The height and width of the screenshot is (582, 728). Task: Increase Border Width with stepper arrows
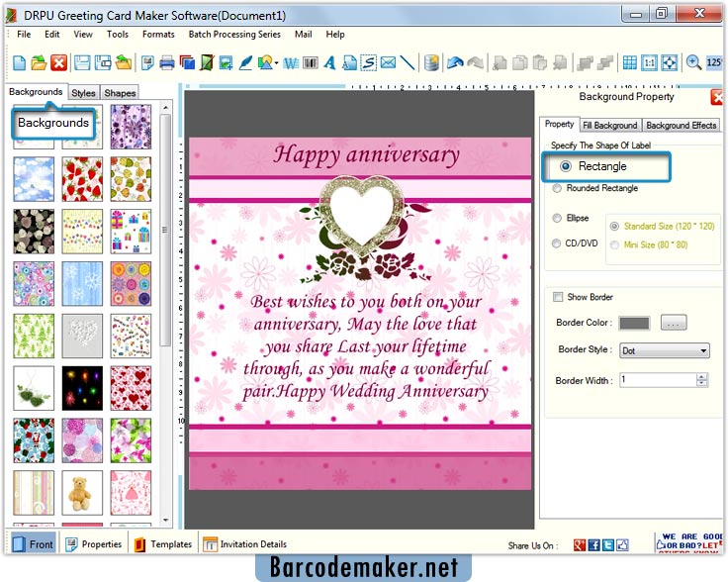(702, 376)
